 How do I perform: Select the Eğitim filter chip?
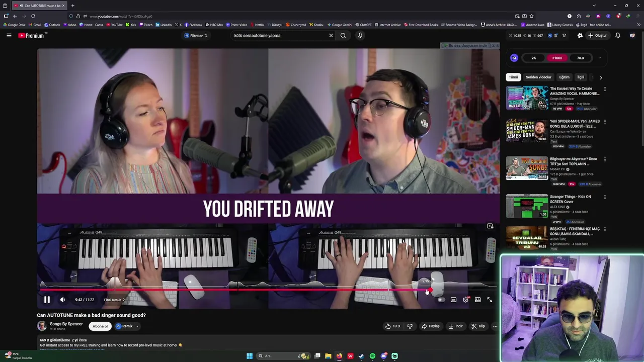(565, 77)
